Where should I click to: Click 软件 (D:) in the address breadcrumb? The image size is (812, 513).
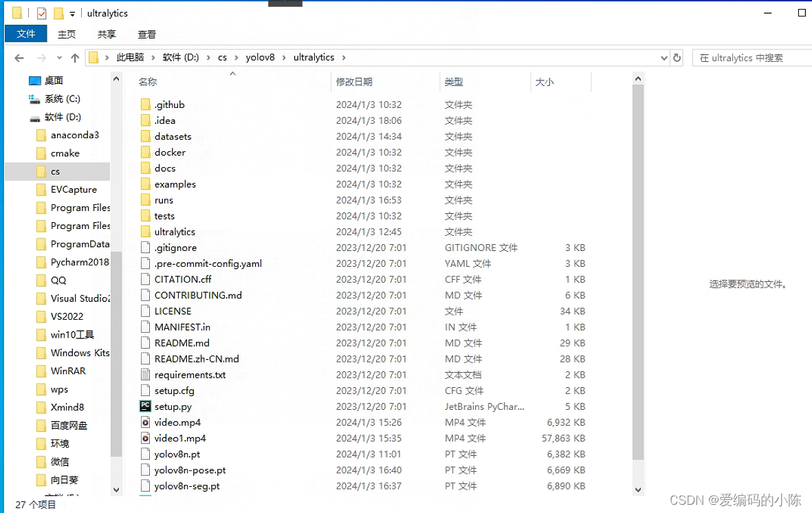pyautogui.click(x=180, y=57)
